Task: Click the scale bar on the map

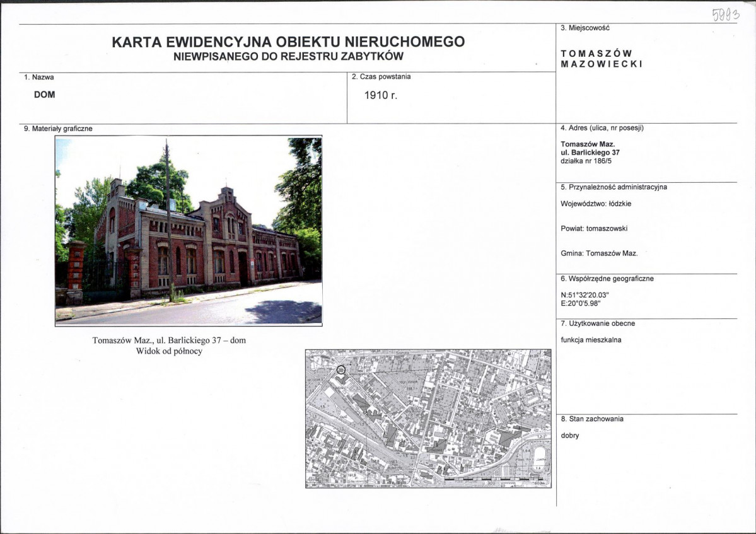Action: point(495,480)
